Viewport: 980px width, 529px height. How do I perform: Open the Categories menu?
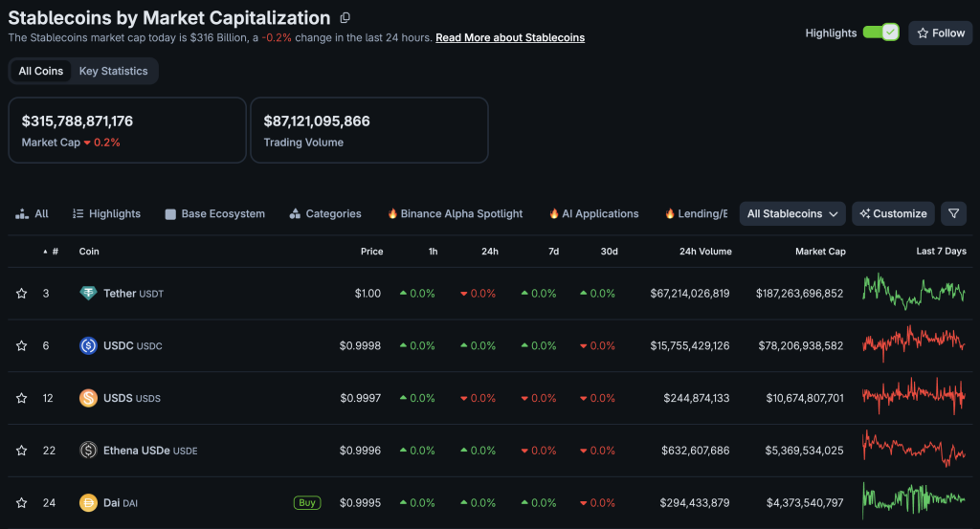tap(325, 214)
